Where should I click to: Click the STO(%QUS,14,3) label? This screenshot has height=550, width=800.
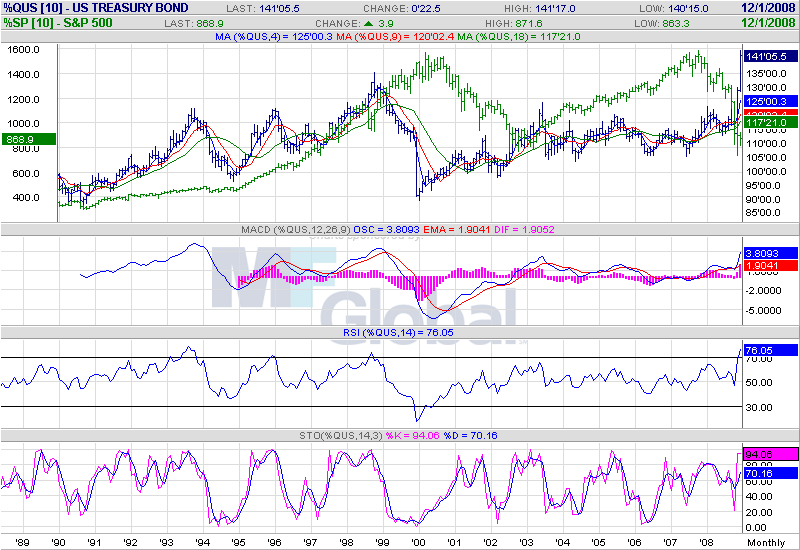tap(341, 436)
